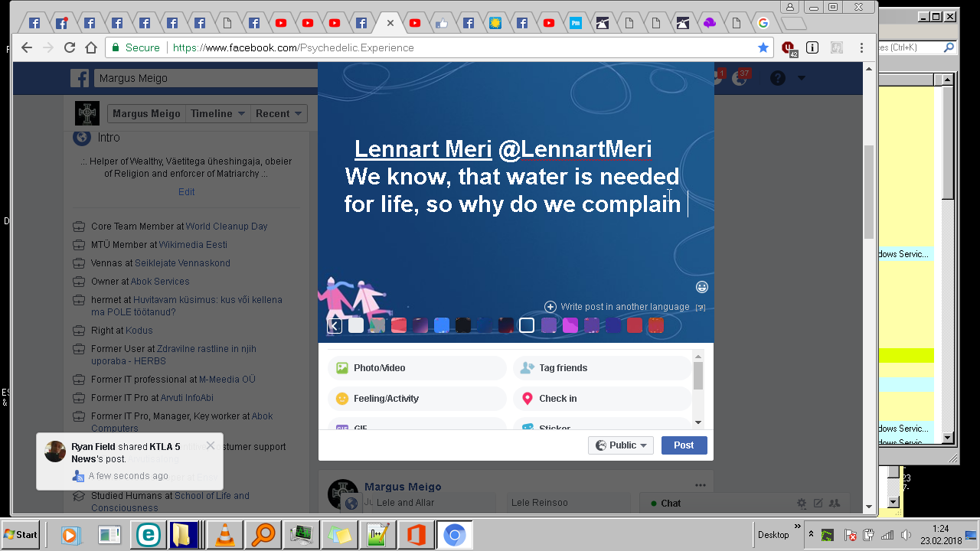The image size is (980, 551).
Task: Publish the post with the Post button
Action: pyautogui.click(x=684, y=445)
